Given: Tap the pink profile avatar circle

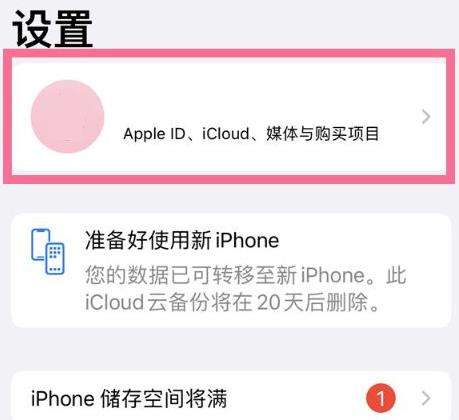Looking at the screenshot, I should coord(68,117).
